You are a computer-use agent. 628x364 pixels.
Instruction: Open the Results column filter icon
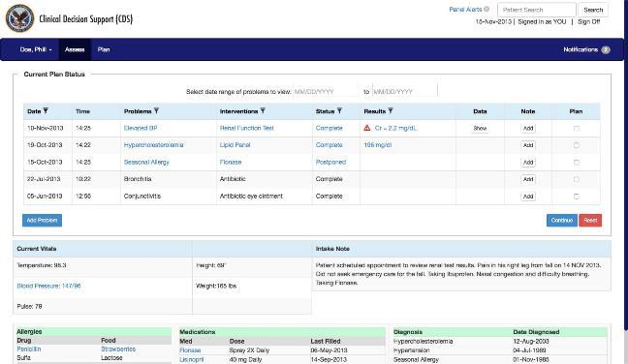[x=391, y=110]
